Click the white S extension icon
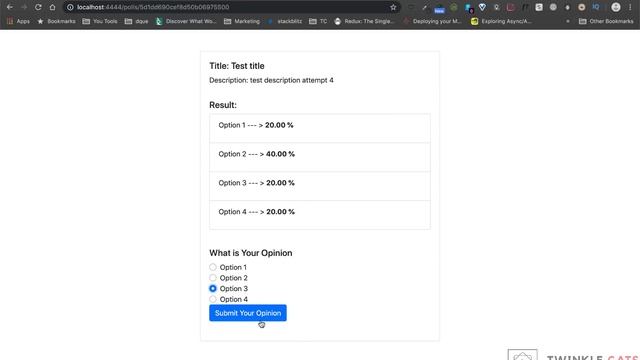 tap(539, 7)
